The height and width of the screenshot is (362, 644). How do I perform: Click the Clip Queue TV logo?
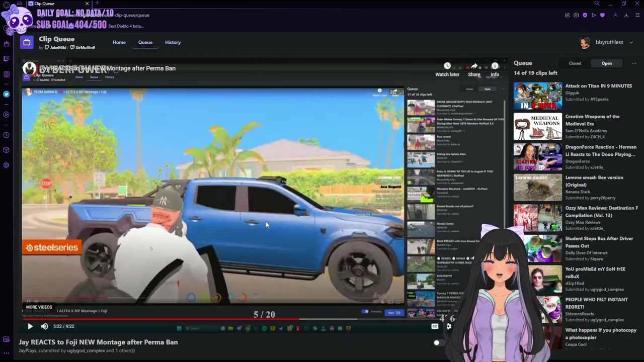tap(27, 42)
